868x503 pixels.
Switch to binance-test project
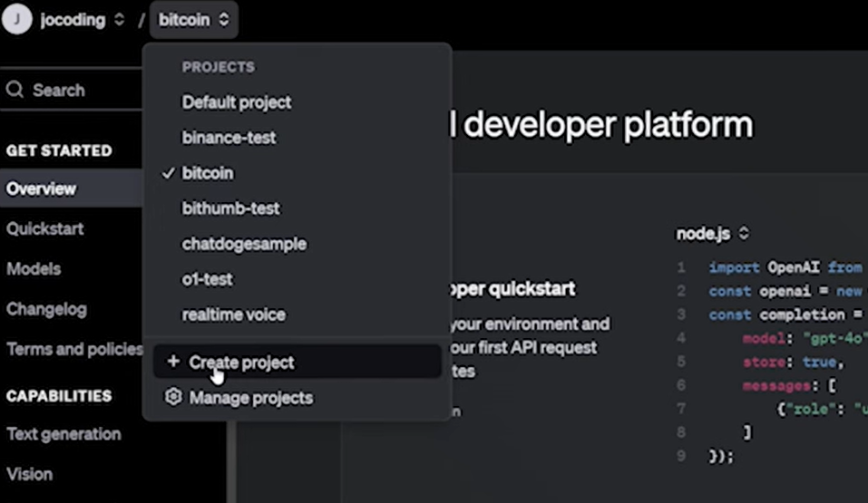229,138
